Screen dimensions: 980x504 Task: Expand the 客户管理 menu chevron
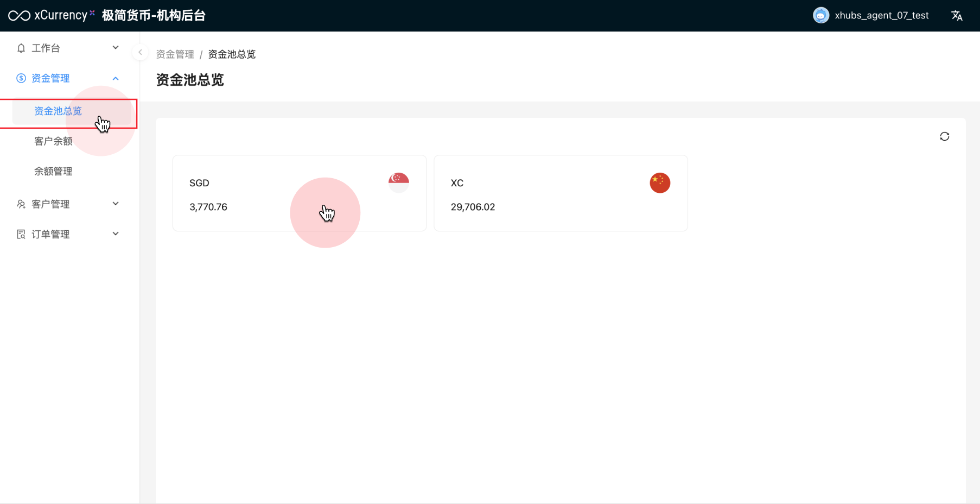[x=116, y=204]
